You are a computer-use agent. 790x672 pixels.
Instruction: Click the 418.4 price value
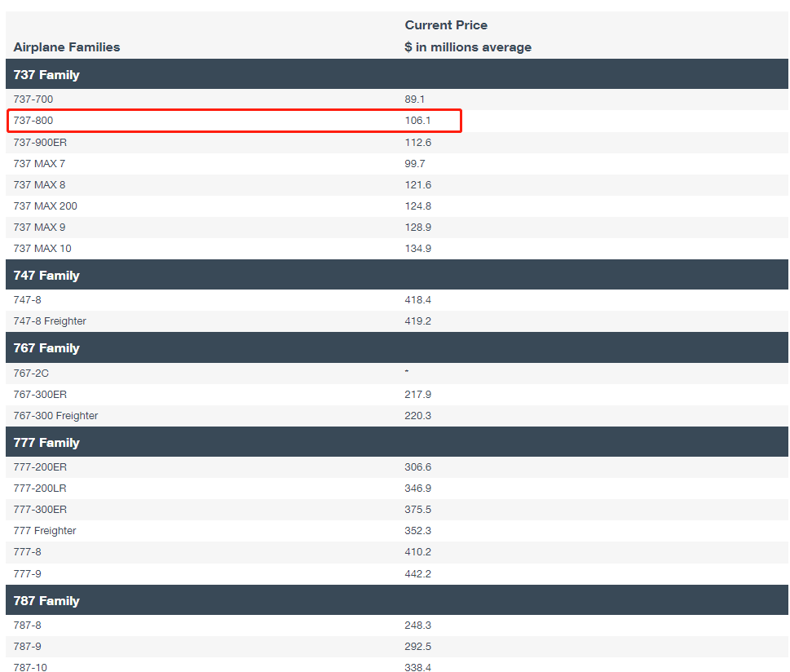click(417, 300)
